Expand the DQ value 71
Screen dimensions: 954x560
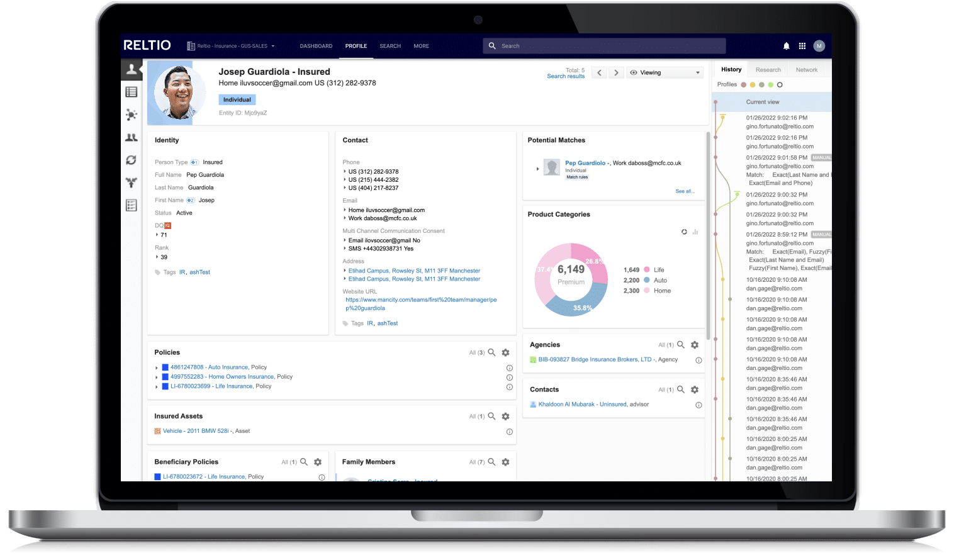pyautogui.click(x=157, y=235)
